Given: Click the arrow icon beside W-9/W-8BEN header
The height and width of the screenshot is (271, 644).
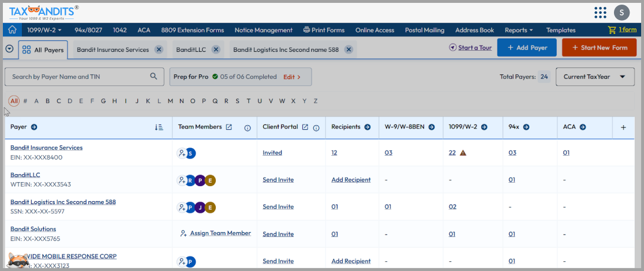Looking at the screenshot, I should click(x=432, y=127).
